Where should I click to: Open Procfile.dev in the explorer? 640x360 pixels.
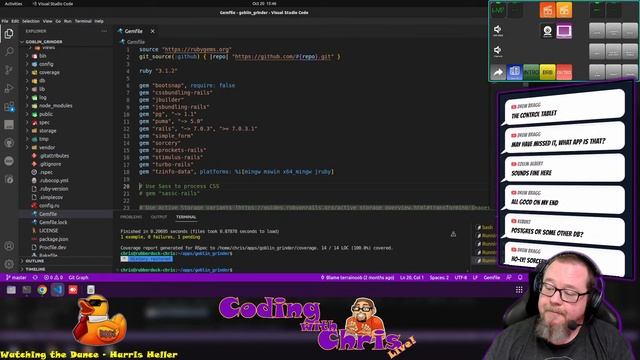coord(53,247)
